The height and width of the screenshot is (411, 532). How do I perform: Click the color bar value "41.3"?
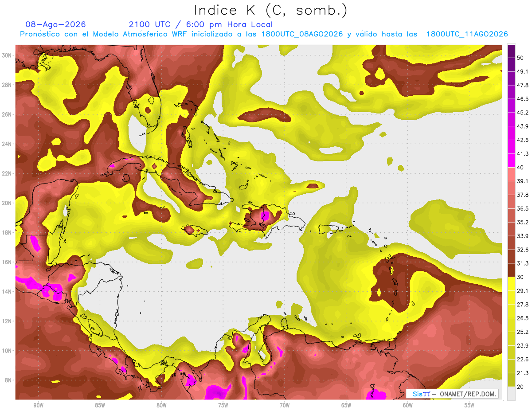523,154
